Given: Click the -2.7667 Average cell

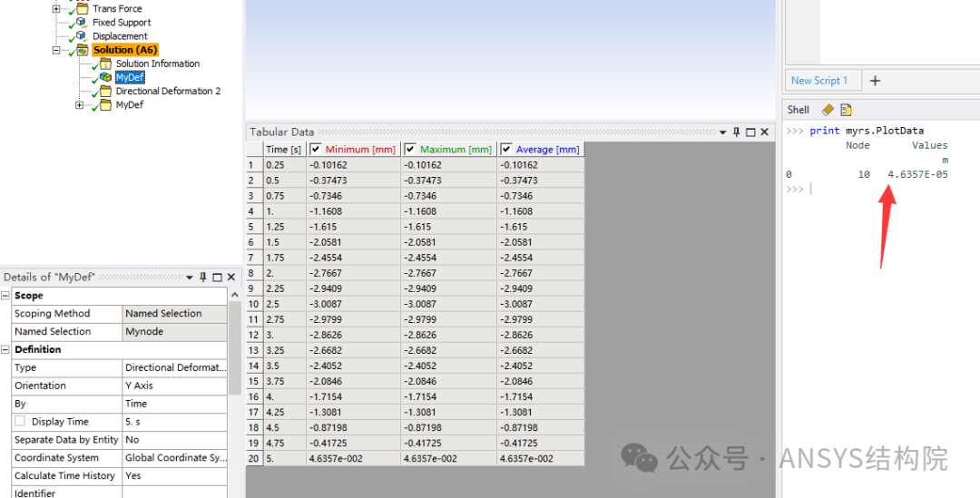Looking at the screenshot, I should [541, 273].
